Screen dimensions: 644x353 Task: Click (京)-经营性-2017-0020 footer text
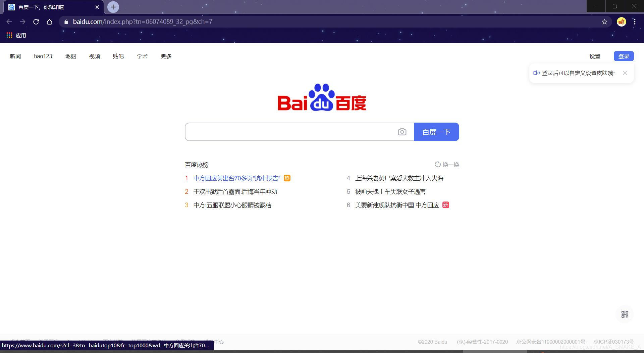click(482, 342)
